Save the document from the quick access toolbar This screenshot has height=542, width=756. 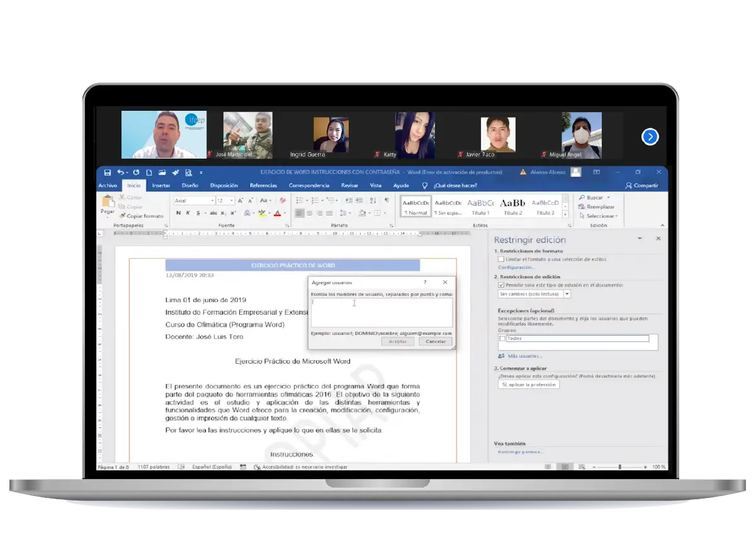108,172
